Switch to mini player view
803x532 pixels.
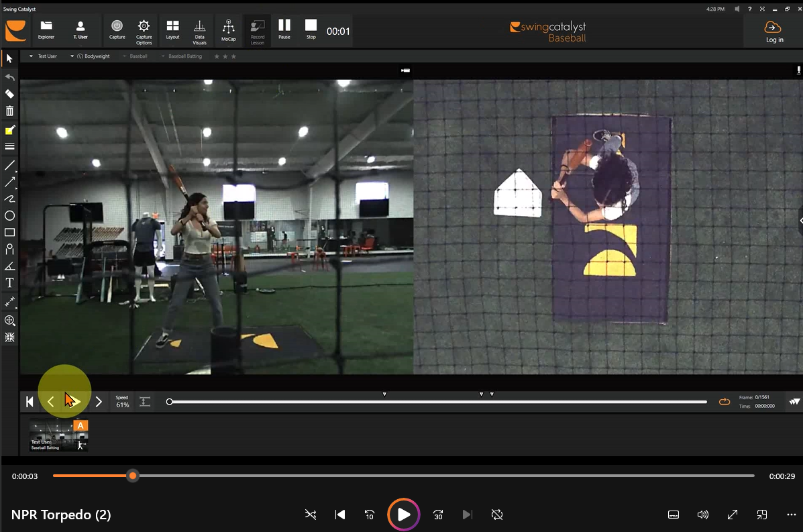(762, 515)
